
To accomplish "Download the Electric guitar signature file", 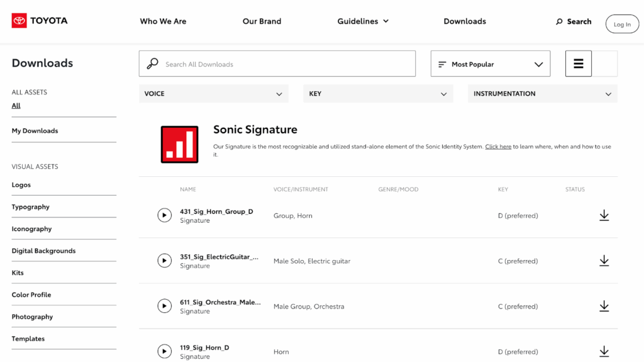I will click(x=604, y=261).
